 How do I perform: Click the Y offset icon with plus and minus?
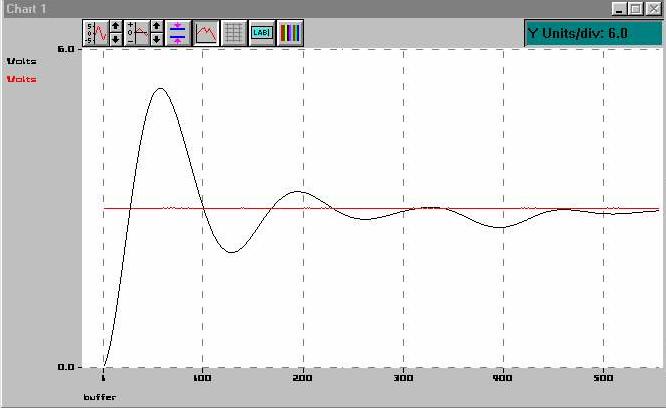coord(137,33)
